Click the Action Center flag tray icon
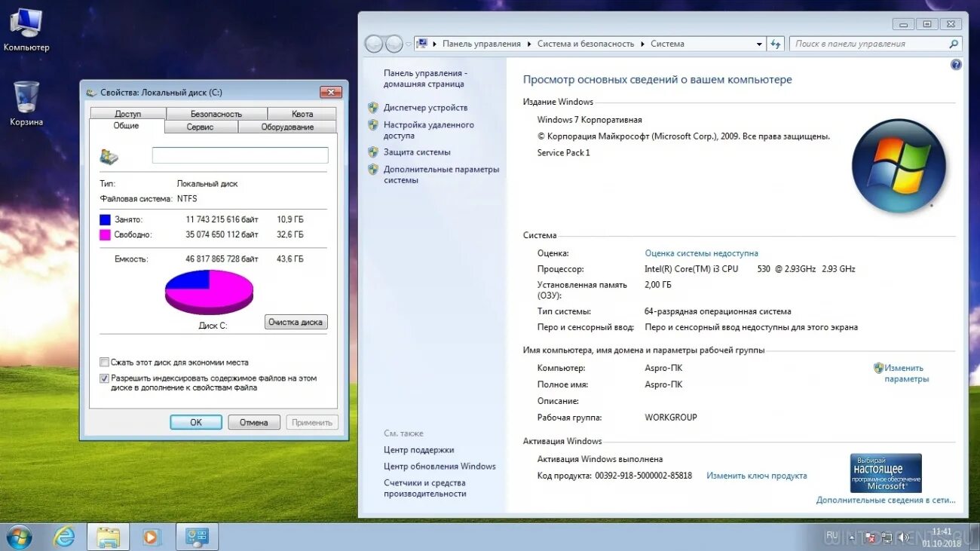Screen dimensions: 980x551 click(869, 538)
